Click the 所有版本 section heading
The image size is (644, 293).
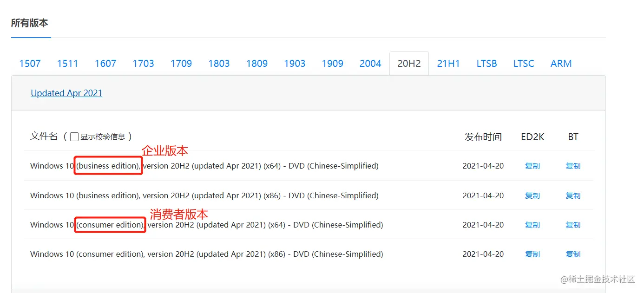coord(30,23)
